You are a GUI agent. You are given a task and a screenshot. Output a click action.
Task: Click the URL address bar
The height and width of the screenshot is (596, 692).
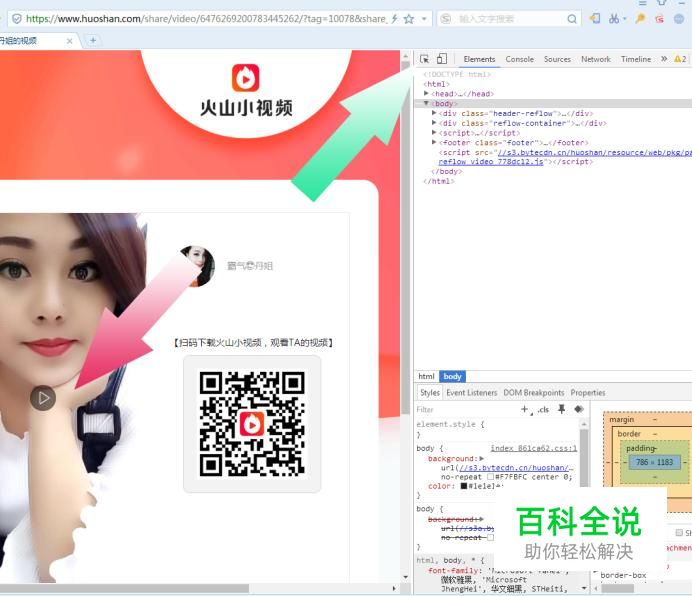pos(205,19)
